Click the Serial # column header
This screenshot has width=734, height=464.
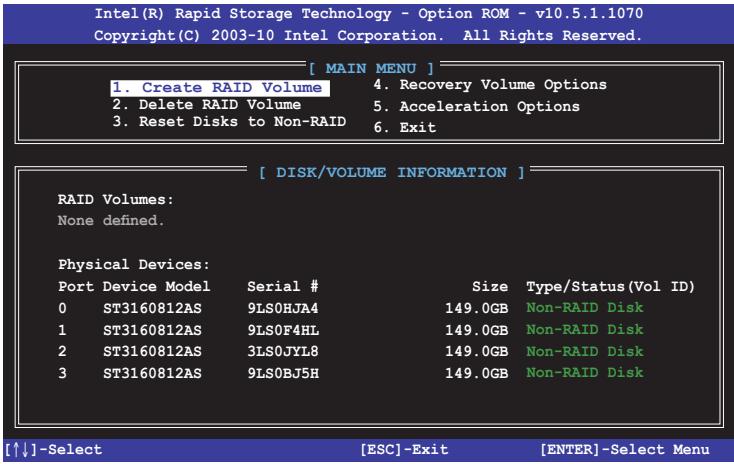283,287
